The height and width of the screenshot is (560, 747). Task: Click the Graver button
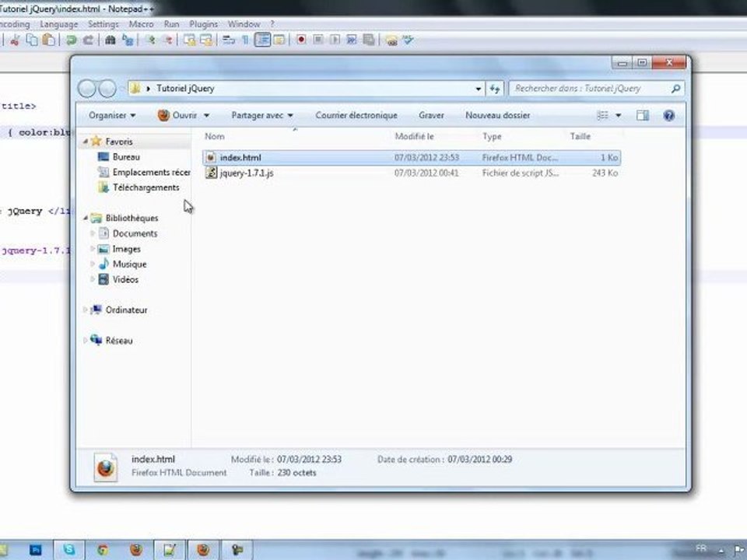431,115
